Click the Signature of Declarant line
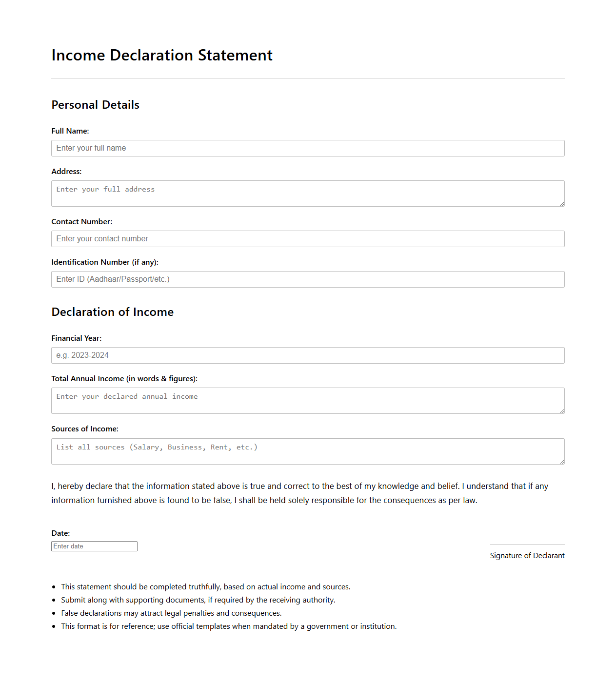The width and height of the screenshot is (616, 681). point(527,545)
